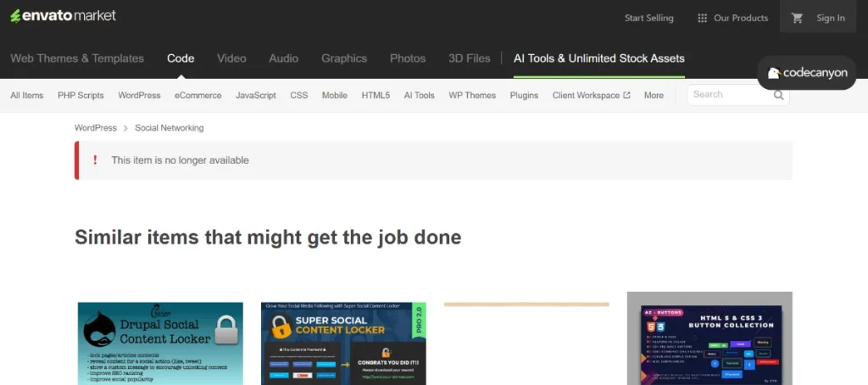Click the CodeCanyon badge logo
This screenshot has height=385, width=868.
pos(807,73)
